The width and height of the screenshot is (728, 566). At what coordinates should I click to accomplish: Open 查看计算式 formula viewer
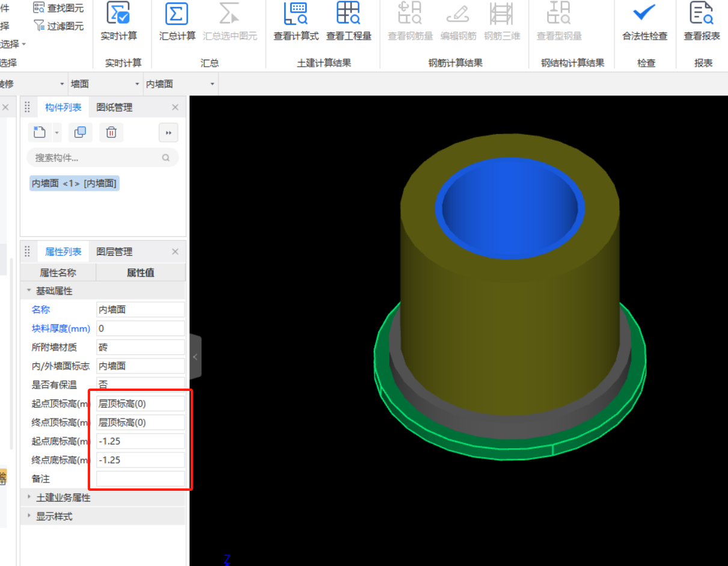click(x=296, y=22)
